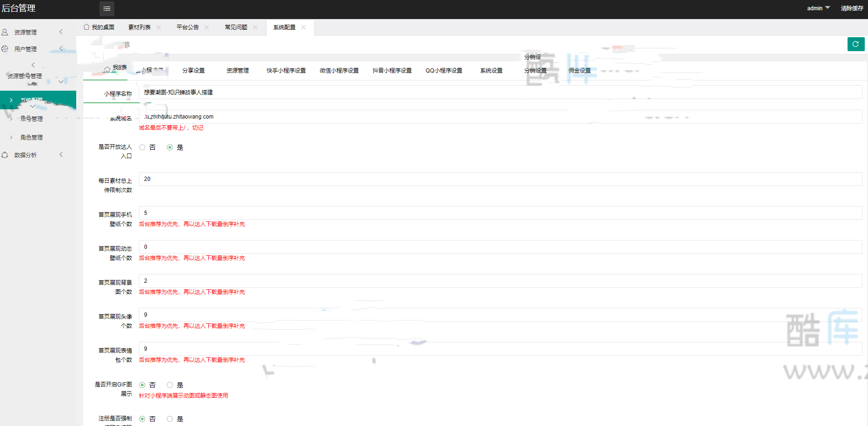Click the 小程序名称 input field
Viewport: 868px width, 426px height.
coord(500,92)
